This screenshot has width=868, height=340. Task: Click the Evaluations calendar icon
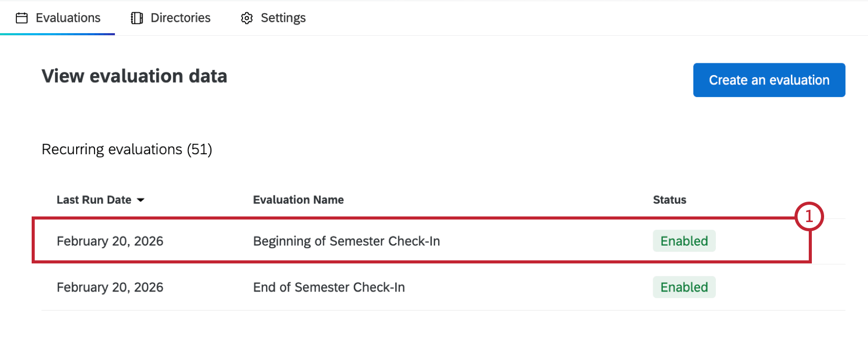click(x=22, y=18)
